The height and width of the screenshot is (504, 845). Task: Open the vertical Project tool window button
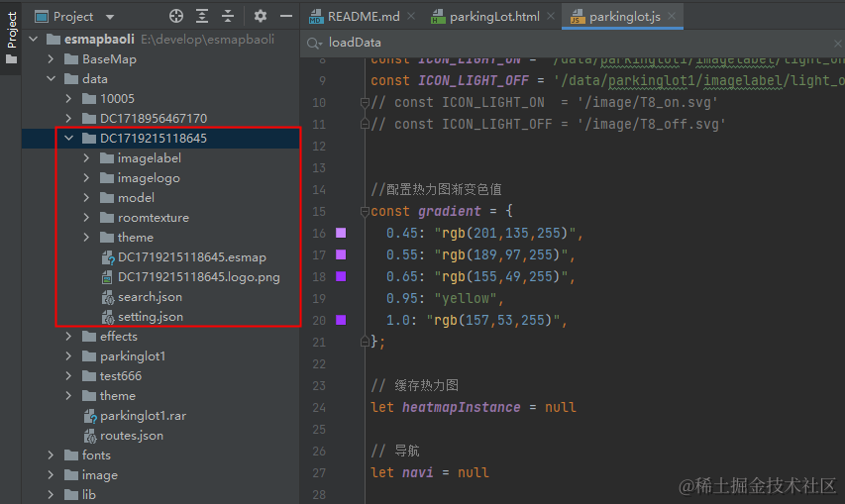(11, 38)
